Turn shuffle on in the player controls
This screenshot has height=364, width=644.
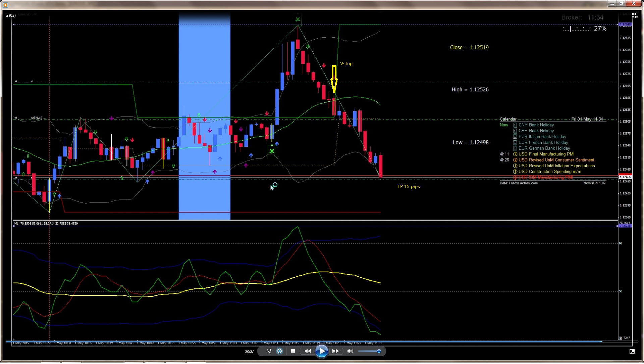pos(269,351)
